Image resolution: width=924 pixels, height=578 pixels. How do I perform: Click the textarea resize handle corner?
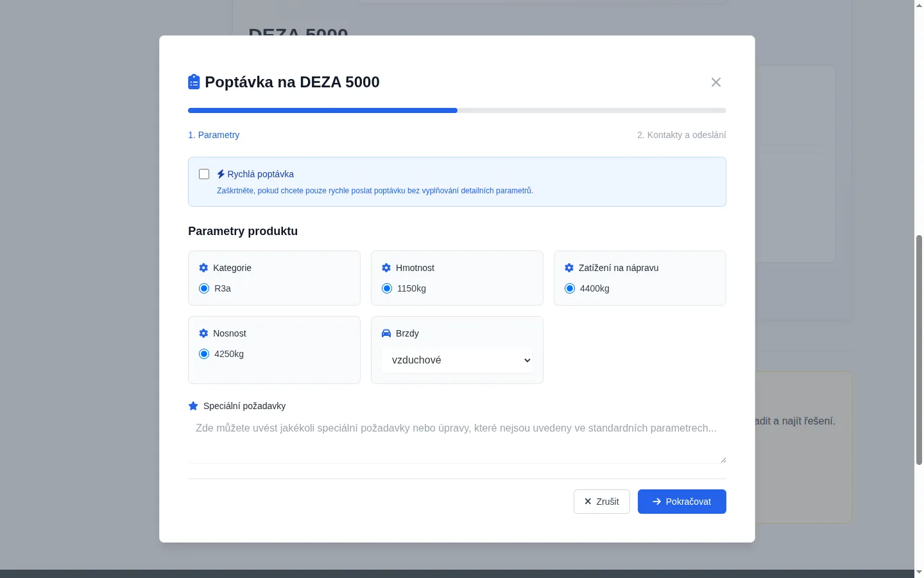(x=723, y=460)
